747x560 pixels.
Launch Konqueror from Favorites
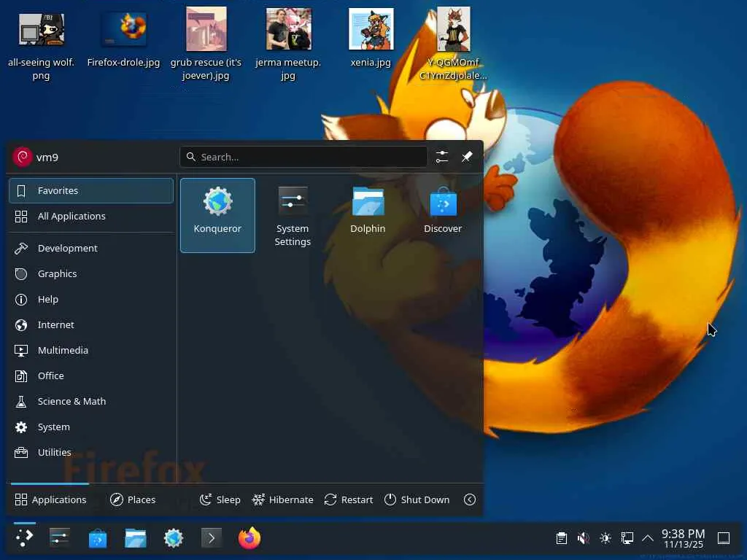click(217, 215)
